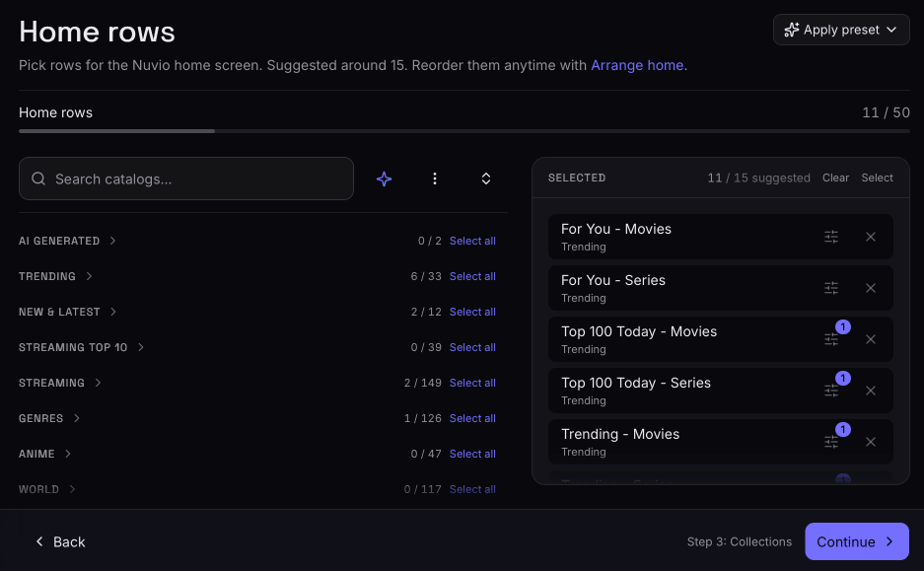The image size is (924, 571).
Task: Expand the Streaming category
Action: click(60, 383)
